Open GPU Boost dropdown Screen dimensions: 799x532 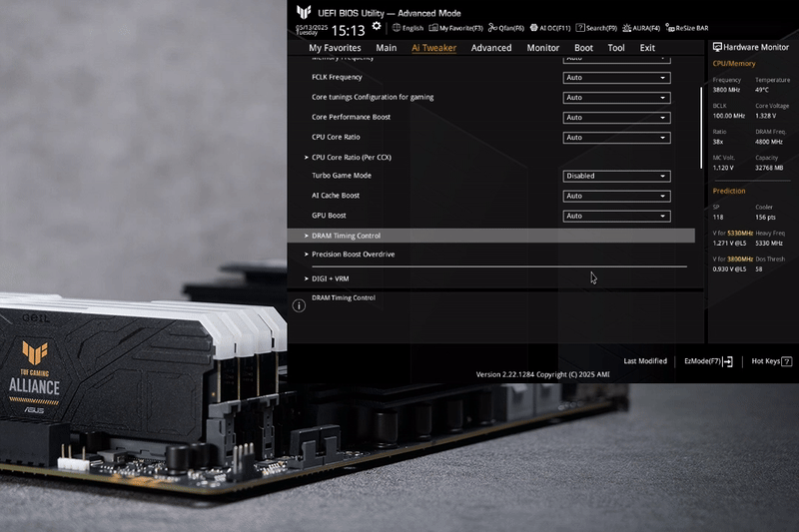pos(616,216)
